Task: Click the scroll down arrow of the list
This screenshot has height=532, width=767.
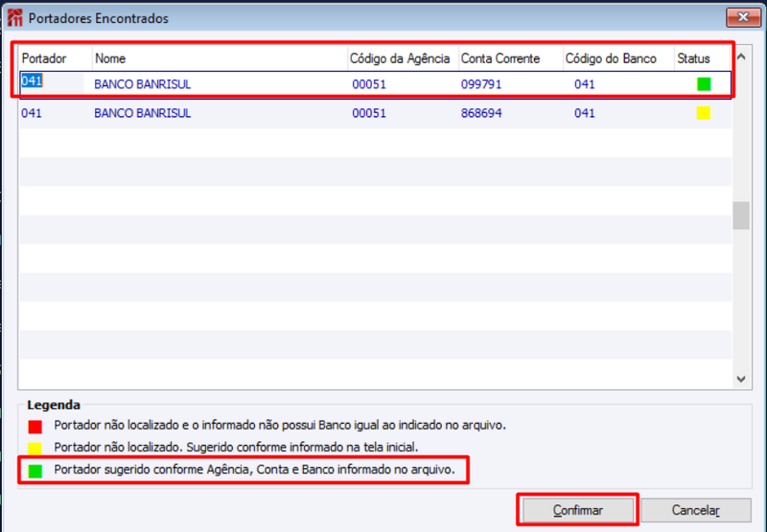Action: [741, 379]
